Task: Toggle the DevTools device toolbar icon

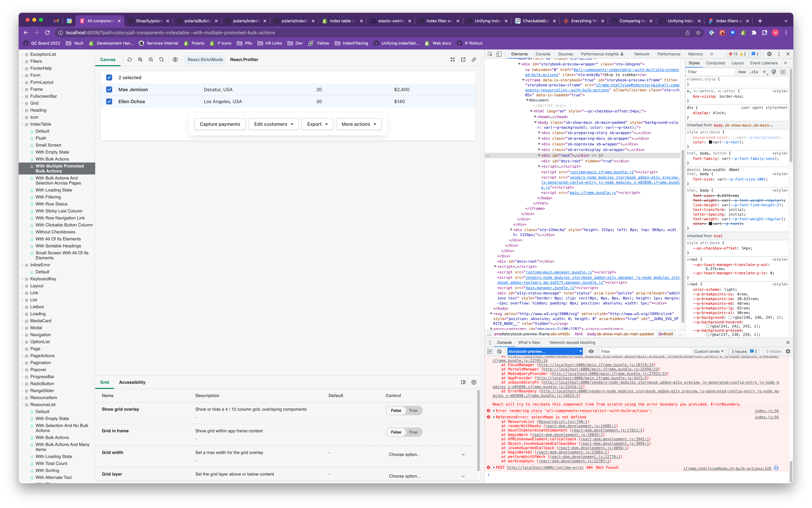Action: coord(499,54)
